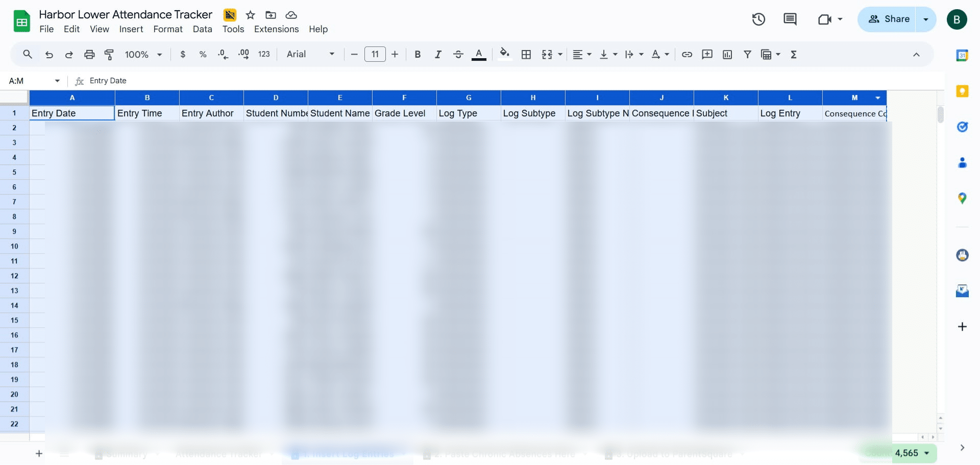This screenshot has width=980, height=465.
Task: Click the Name box showing A:M
Action: tap(34, 81)
